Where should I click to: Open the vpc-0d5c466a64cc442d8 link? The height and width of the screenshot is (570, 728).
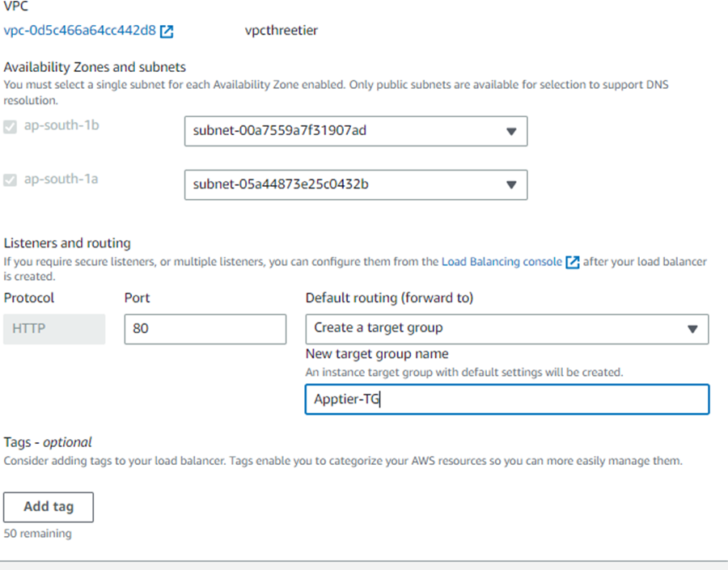[x=77, y=31]
